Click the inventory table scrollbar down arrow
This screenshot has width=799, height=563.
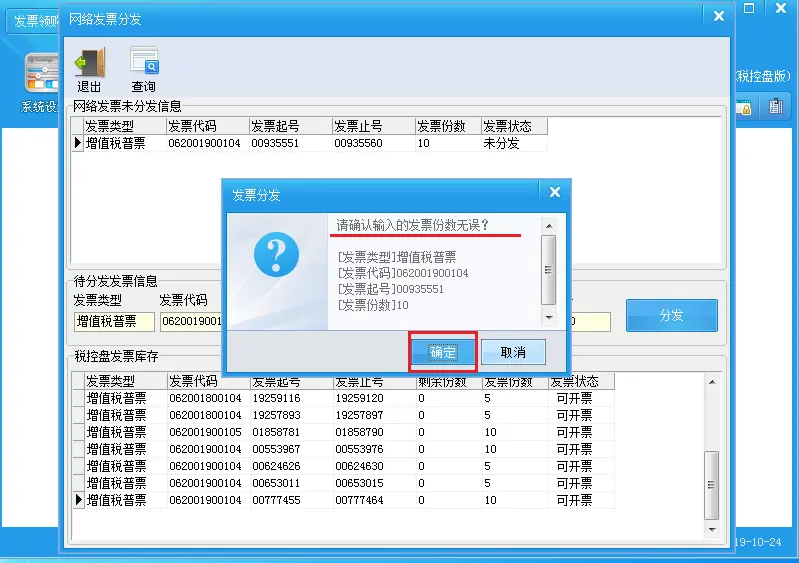[x=711, y=528]
